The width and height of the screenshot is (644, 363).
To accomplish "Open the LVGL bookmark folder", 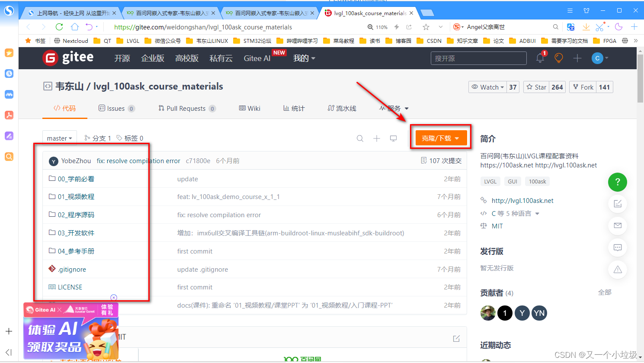I will coord(128,41).
